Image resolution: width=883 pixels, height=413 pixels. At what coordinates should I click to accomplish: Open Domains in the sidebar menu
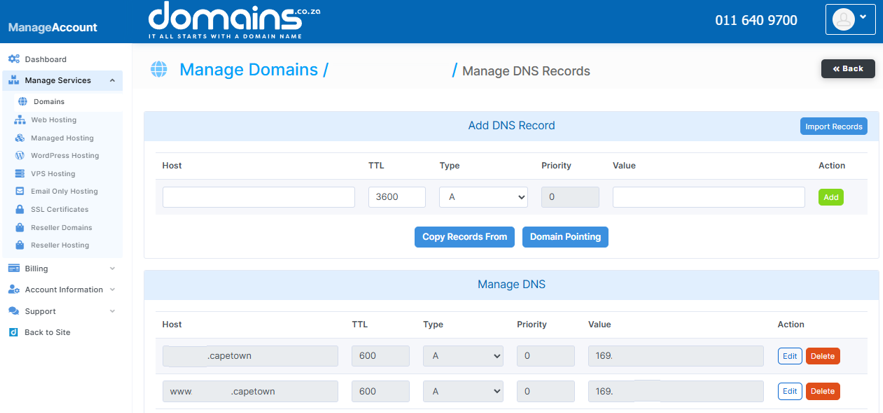coord(48,102)
